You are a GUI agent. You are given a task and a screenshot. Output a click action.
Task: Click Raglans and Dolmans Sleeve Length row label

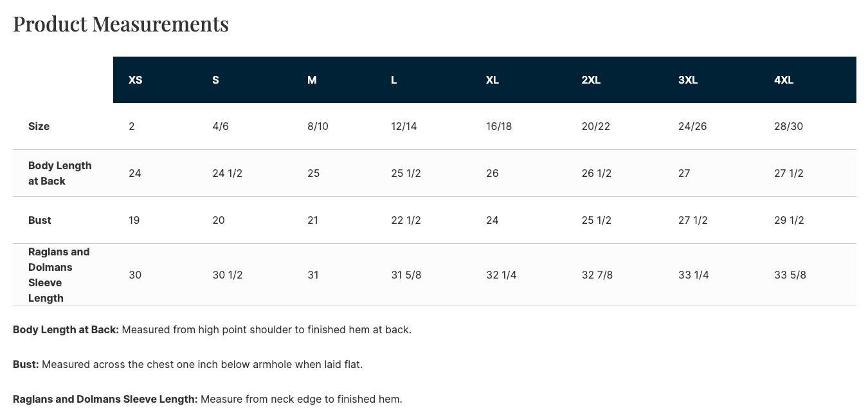[59, 275]
